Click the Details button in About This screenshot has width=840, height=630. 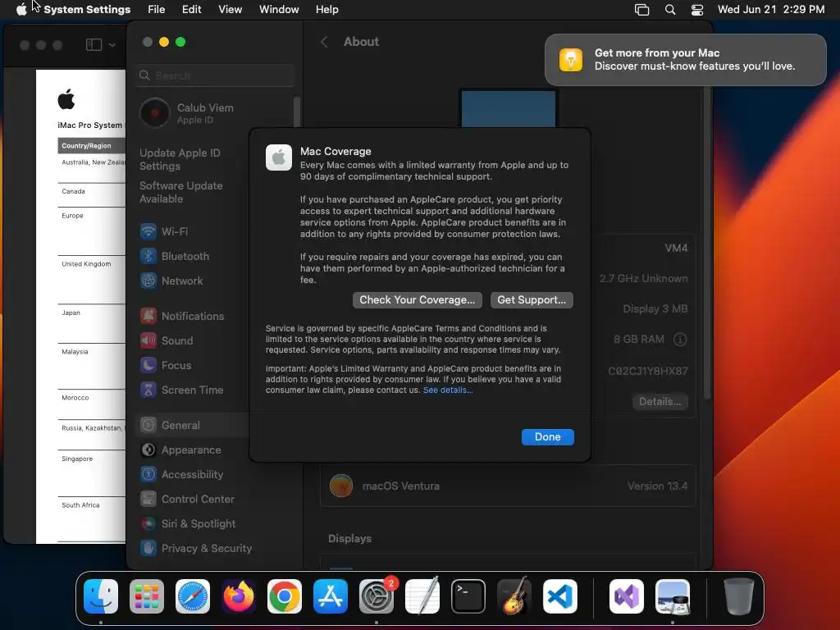tap(660, 402)
